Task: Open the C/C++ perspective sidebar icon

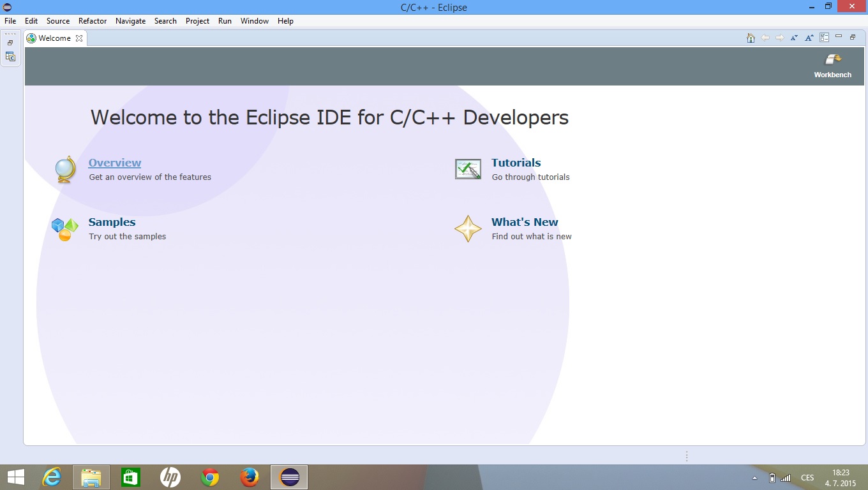Action: pyautogui.click(x=10, y=57)
